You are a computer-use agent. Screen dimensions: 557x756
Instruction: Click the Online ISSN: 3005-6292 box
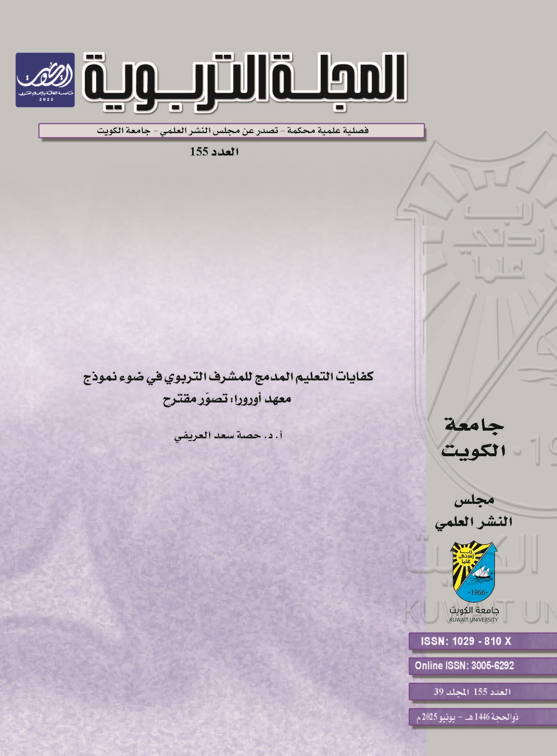464,665
